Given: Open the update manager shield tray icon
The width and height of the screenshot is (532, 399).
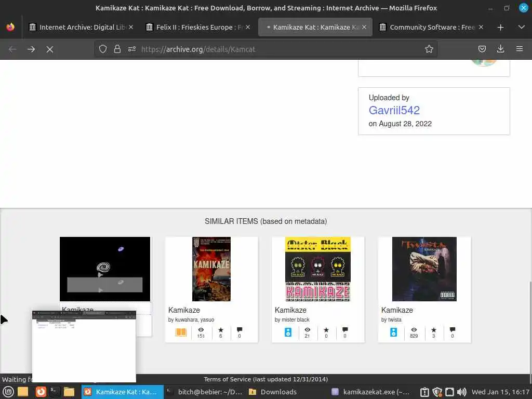Looking at the screenshot, I should tap(437, 392).
